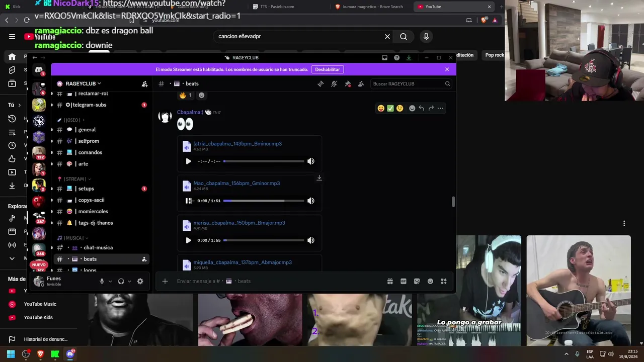
Task: Click the green Discord update download icon
Action: 409,58
